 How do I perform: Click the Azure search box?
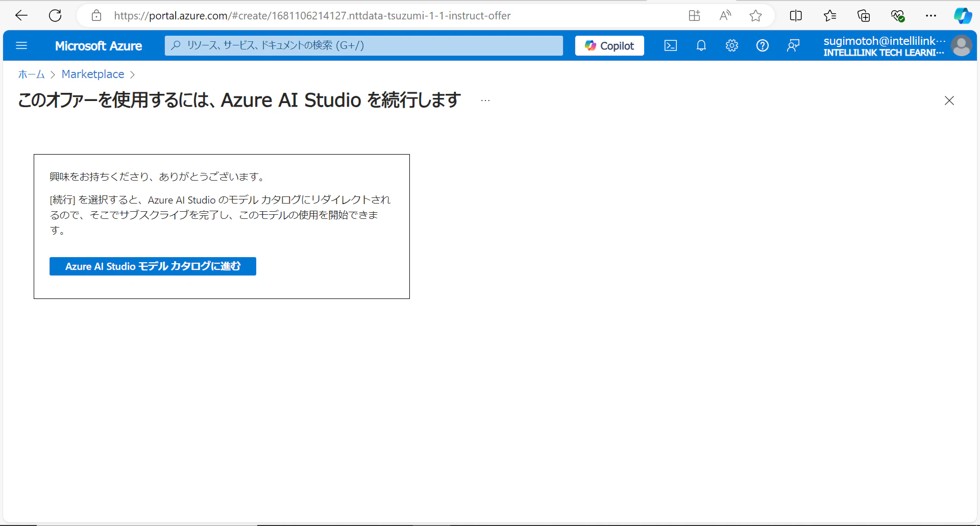click(x=364, y=45)
